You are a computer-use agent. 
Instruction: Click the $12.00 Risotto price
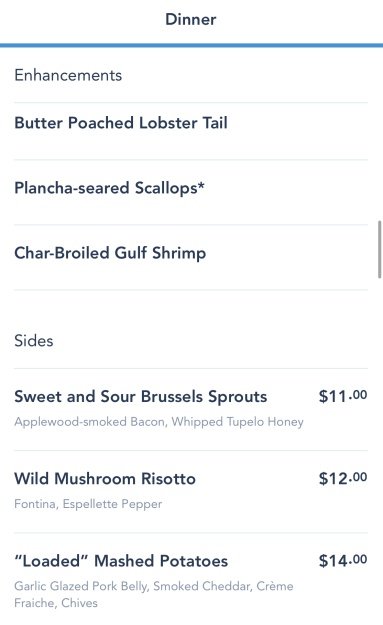pyautogui.click(x=343, y=478)
